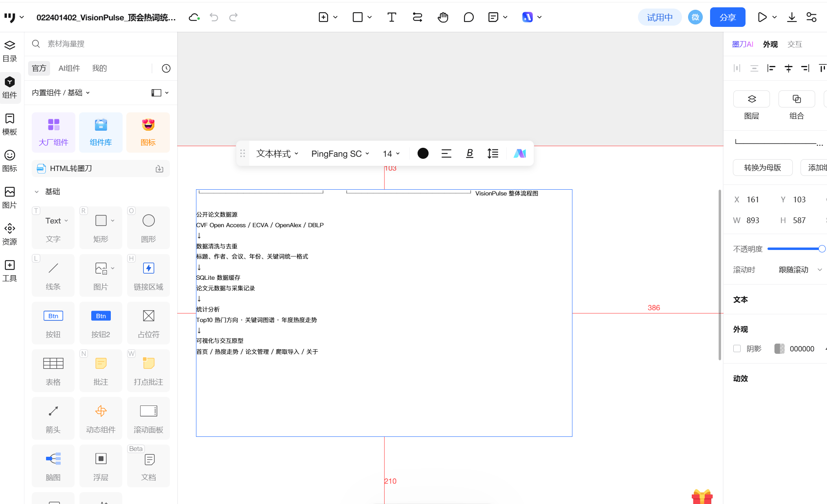Open the 模板 sidebar panel
The image size is (827, 504).
pos(10,125)
